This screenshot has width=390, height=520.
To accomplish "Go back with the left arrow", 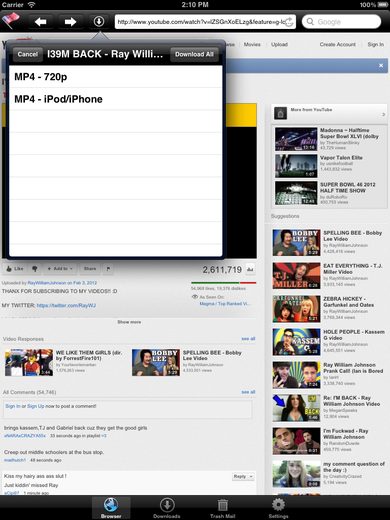I will 40,22.
